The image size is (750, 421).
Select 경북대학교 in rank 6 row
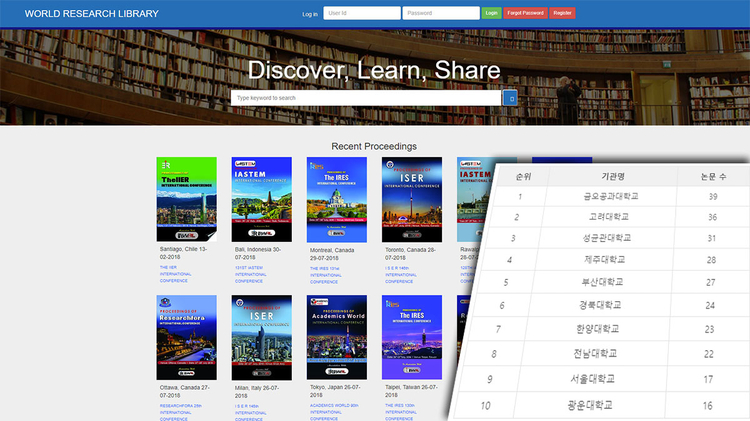click(600, 305)
